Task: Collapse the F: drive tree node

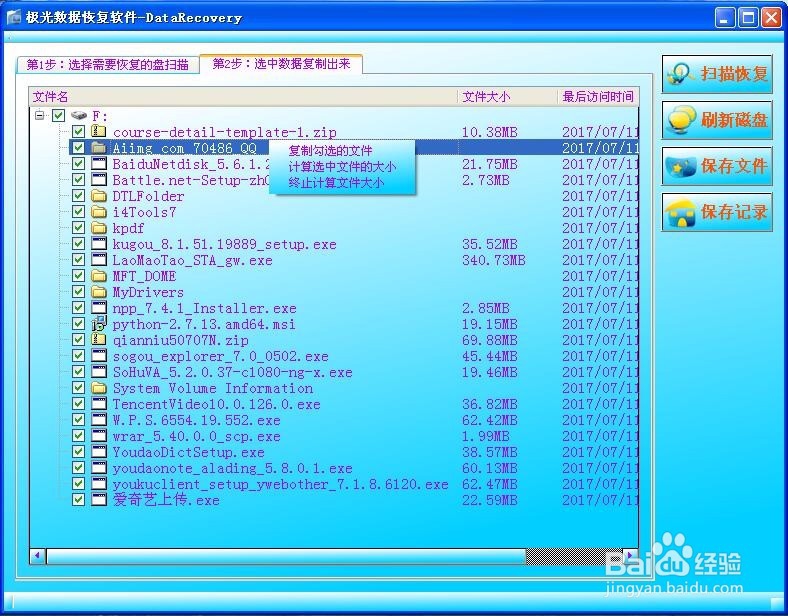Action: coord(39,116)
